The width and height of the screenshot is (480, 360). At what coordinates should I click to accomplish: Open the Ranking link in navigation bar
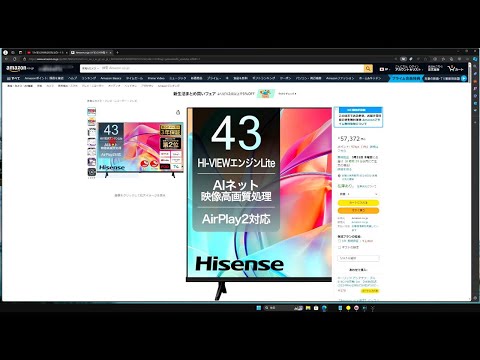pyautogui.click(x=89, y=78)
